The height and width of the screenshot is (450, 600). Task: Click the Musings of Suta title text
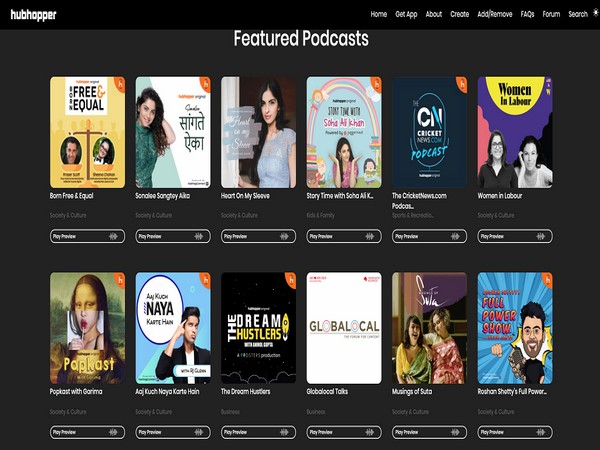click(412, 391)
